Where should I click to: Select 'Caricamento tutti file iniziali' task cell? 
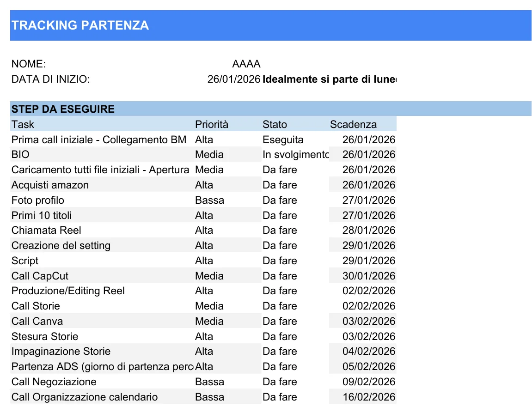click(102, 170)
